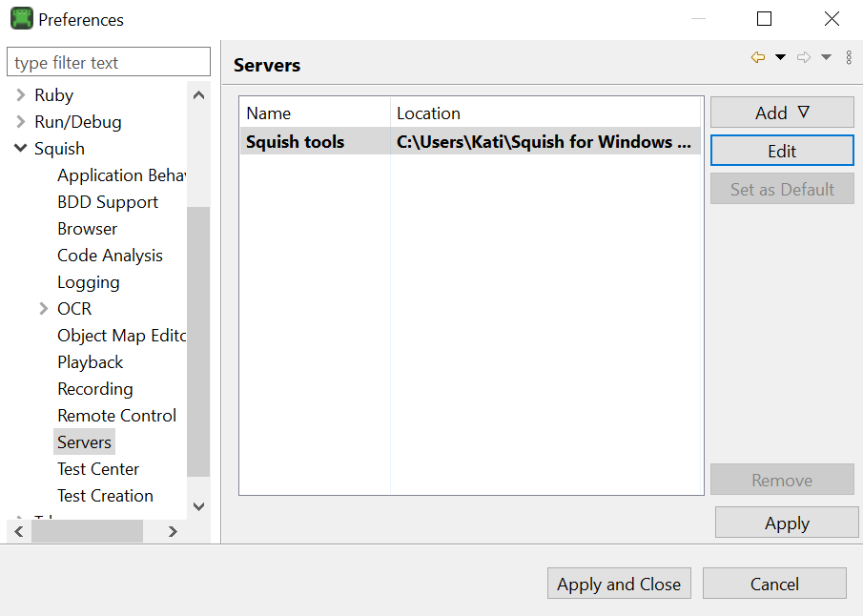Expand the Run/Debug tree node

21,121
